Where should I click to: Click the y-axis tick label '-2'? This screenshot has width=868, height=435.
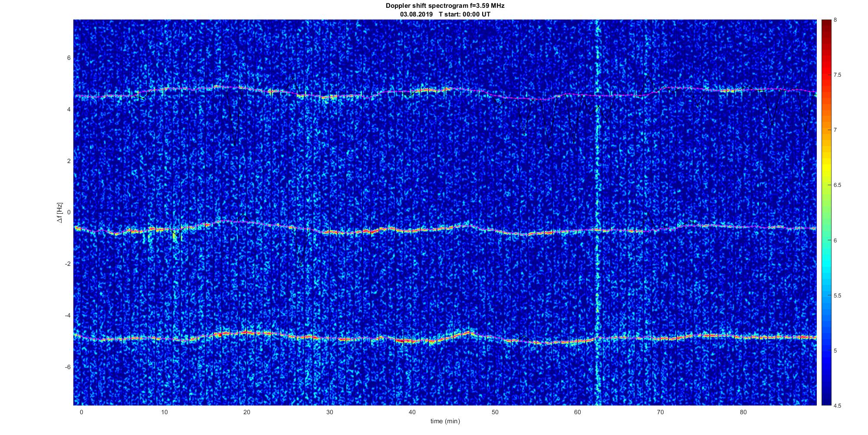tap(68, 264)
